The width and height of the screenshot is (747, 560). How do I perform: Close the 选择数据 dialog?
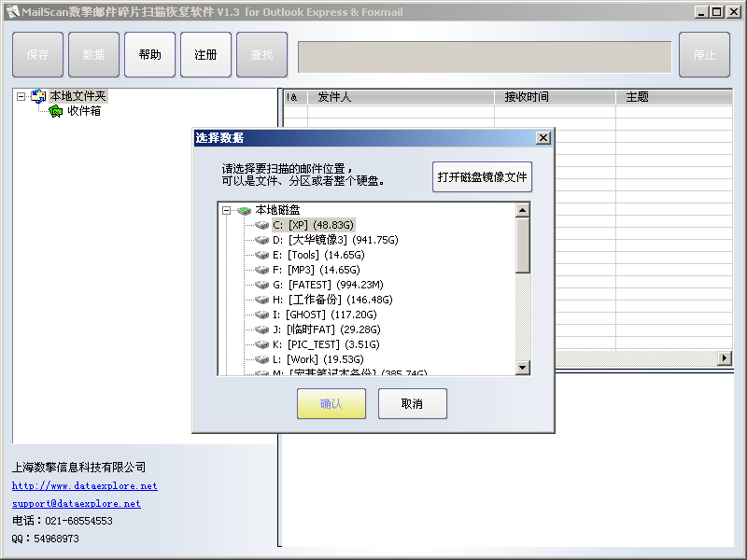[x=543, y=138]
